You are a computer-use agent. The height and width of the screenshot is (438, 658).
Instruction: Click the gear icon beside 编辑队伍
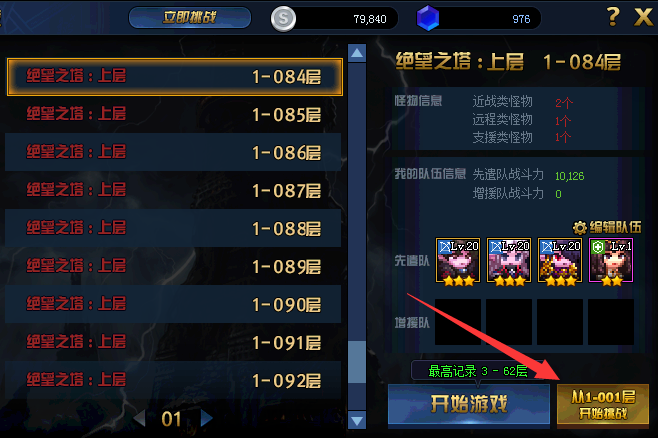pos(580,227)
